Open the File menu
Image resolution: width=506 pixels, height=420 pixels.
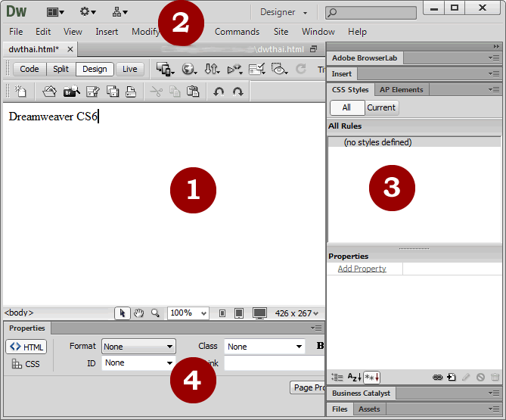pyautogui.click(x=16, y=32)
